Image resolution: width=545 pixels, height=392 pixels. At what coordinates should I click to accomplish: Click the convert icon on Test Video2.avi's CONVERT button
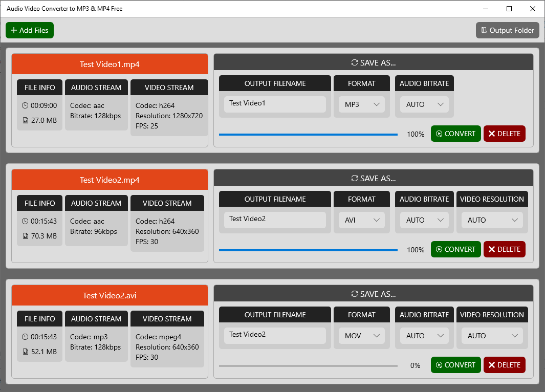[439, 365]
